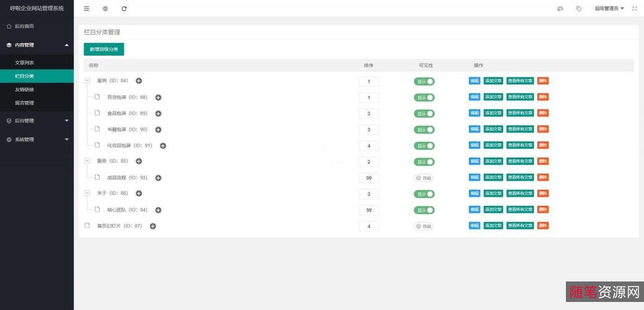This screenshot has height=310, width=644.
Task: Click the tag note icon in header
Action: coord(578,9)
